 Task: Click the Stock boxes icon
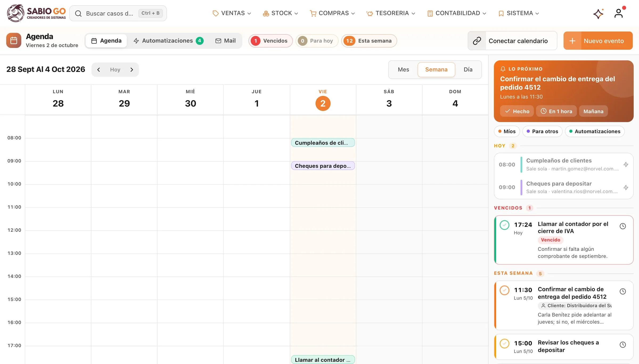pyautogui.click(x=266, y=13)
